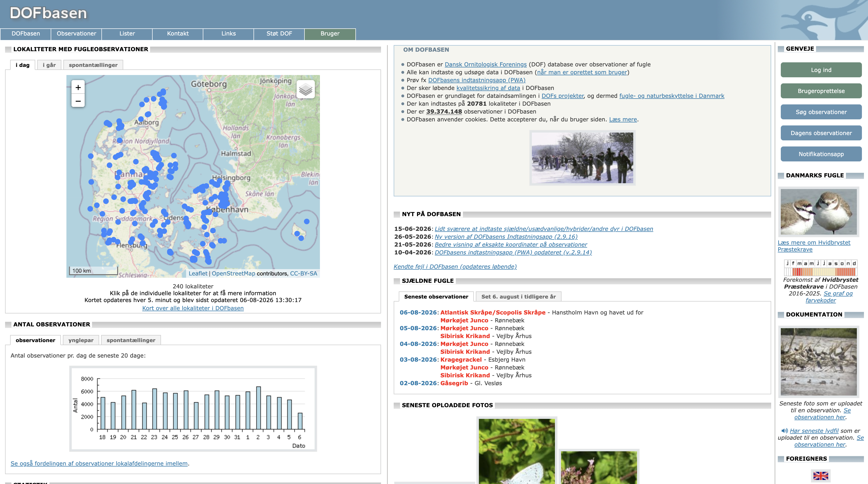Image resolution: width=868 pixels, height=484 pixels.
Task: Open the OpenStreetMap attribution link
Action: (x=233, y=273)
